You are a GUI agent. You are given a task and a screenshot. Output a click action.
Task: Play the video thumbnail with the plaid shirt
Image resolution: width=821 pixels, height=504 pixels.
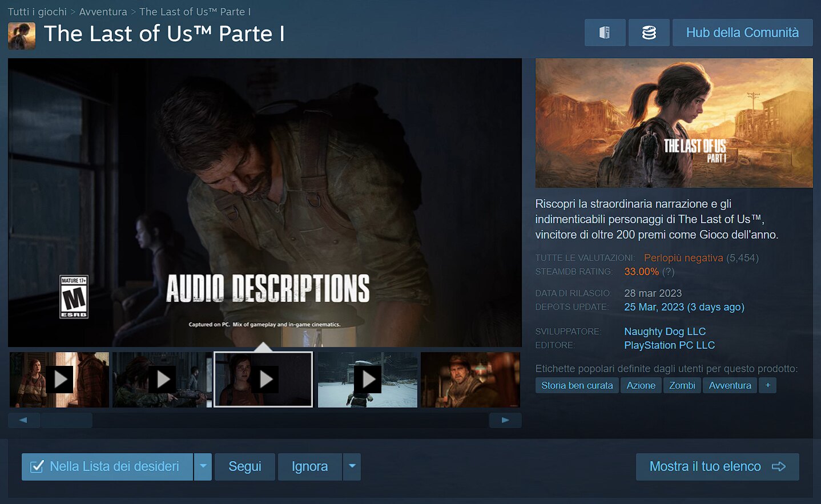[59, 380]
